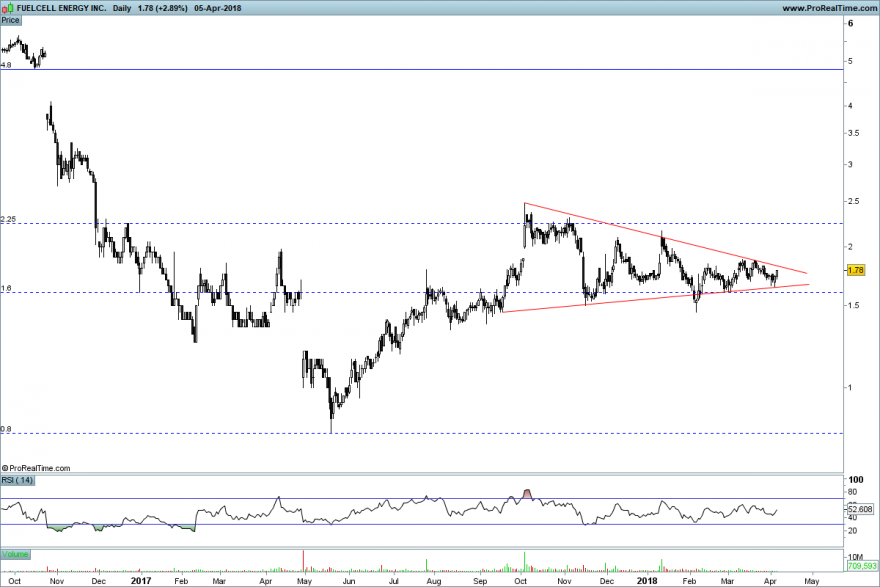Select the RSI (14) indicator label
Image resolution: width=880 pixels, height=587 pixels.
coord(17,480)
